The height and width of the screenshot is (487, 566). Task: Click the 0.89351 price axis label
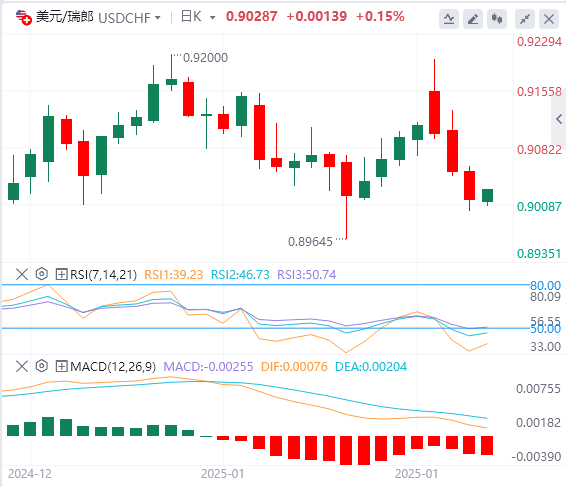(x=539, y=254)
